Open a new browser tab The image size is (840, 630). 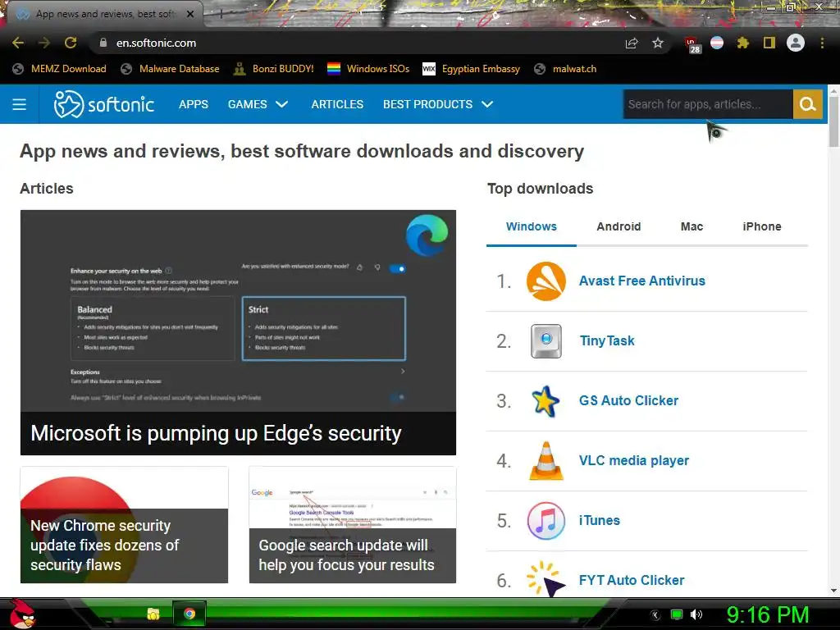[221, 15]
